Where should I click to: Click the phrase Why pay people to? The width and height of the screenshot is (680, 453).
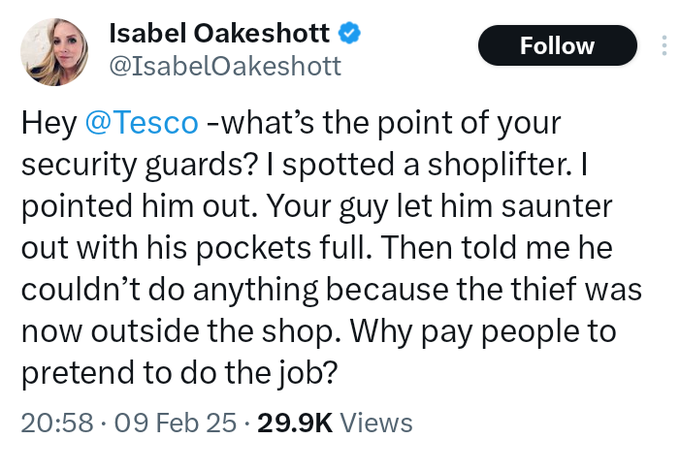(x=483, y=332)
